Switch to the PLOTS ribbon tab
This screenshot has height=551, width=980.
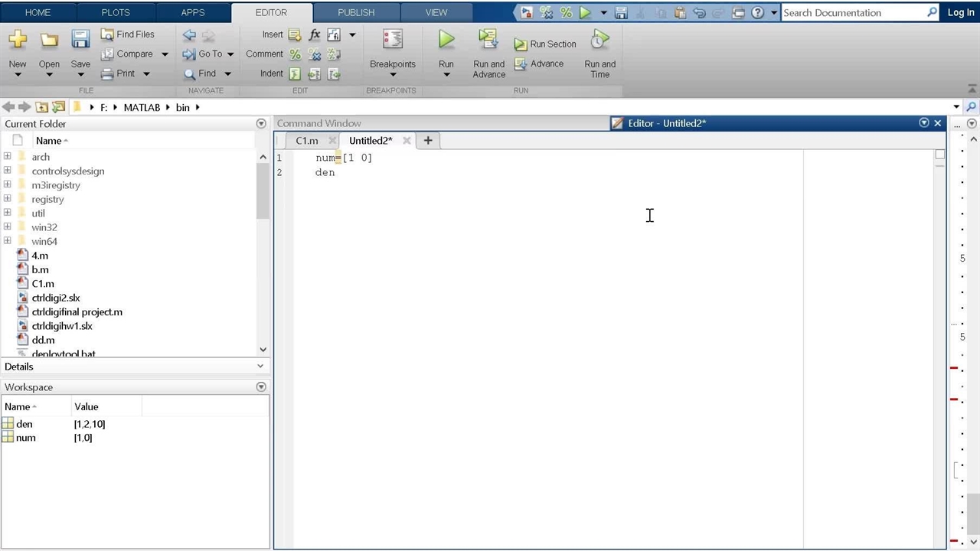point(116,12)
